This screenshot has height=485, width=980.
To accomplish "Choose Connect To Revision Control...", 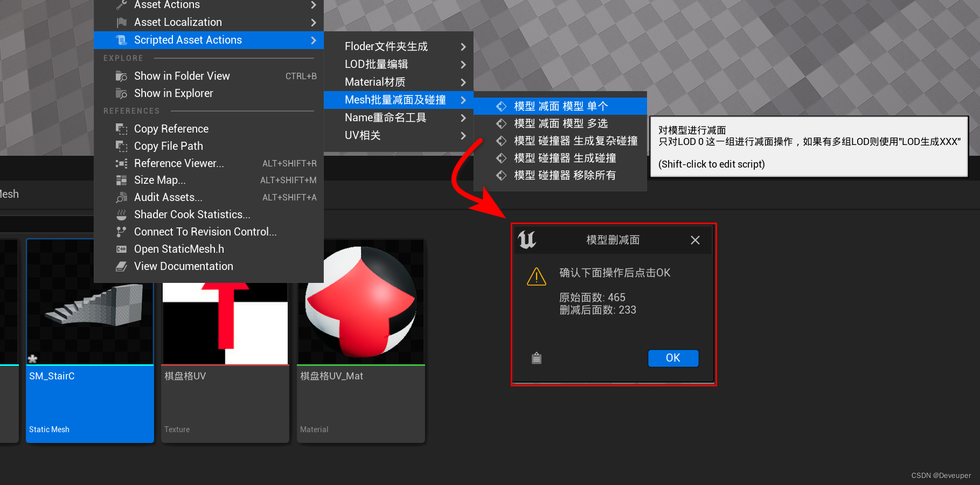I will point(208,232).
